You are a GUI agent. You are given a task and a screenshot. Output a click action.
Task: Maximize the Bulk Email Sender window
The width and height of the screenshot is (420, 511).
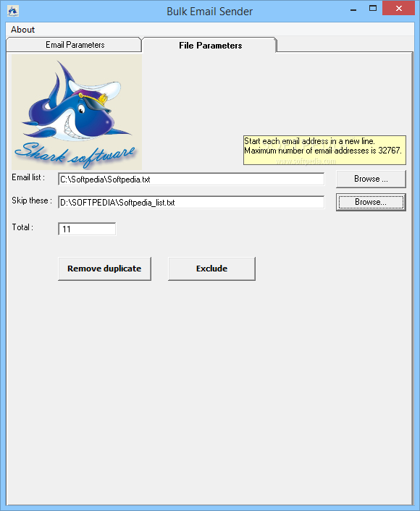coord(373,9)
